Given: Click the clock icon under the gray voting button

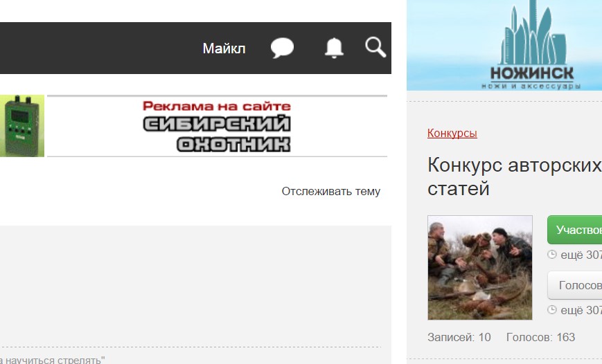Looking at the screenshot, I should tap(552, 309).
